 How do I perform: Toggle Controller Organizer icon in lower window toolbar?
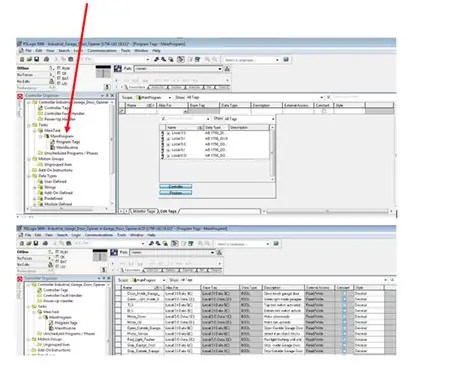(x=174, y=243)
